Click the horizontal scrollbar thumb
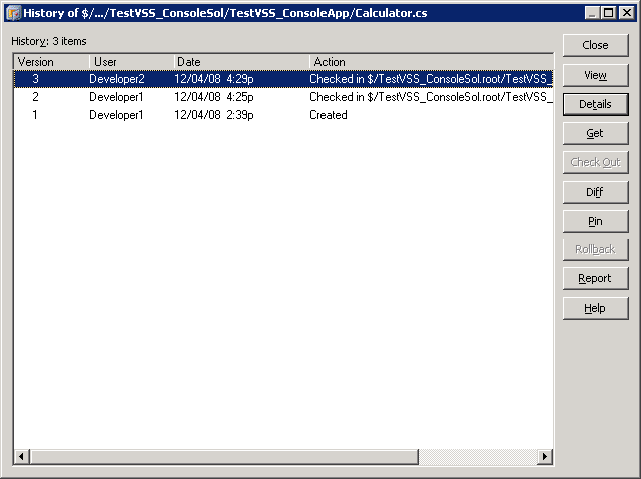Viewport: 641px width, 479px height. coord(224,457)
